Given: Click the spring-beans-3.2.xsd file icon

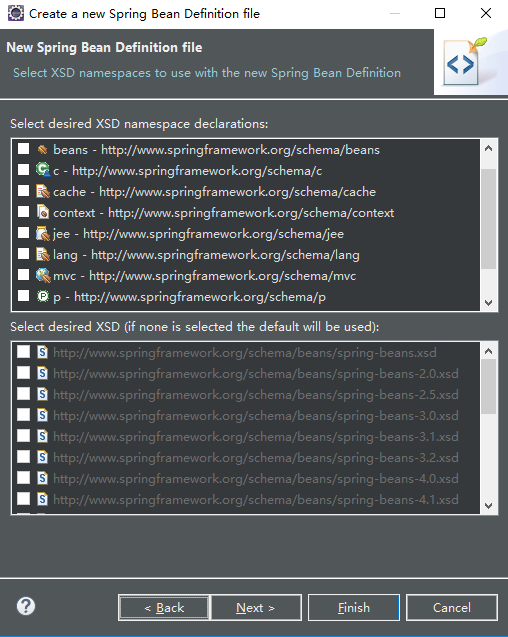Looking at the screenshot, I should [x=42, y=457].
